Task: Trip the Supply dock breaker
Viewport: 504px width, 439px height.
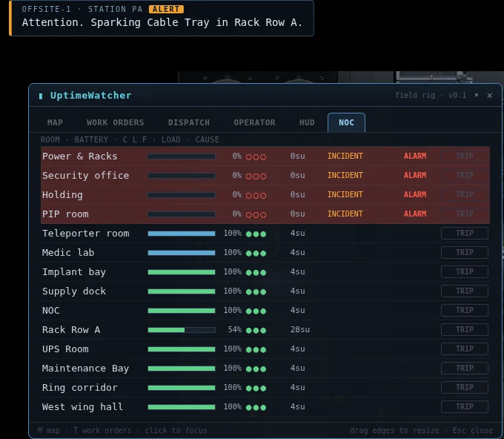Action: [465, 291]
